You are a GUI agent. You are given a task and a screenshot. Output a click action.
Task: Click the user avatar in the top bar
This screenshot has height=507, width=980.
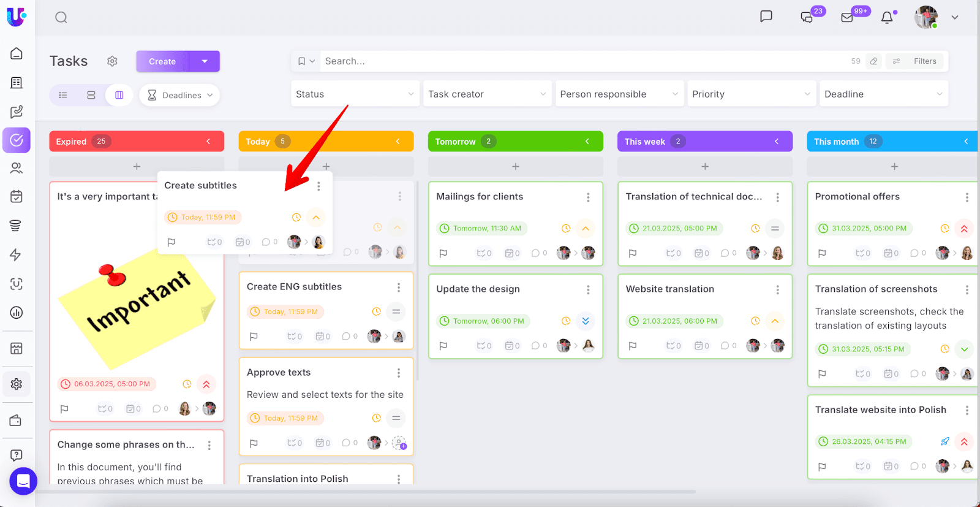tap(926, 17)
